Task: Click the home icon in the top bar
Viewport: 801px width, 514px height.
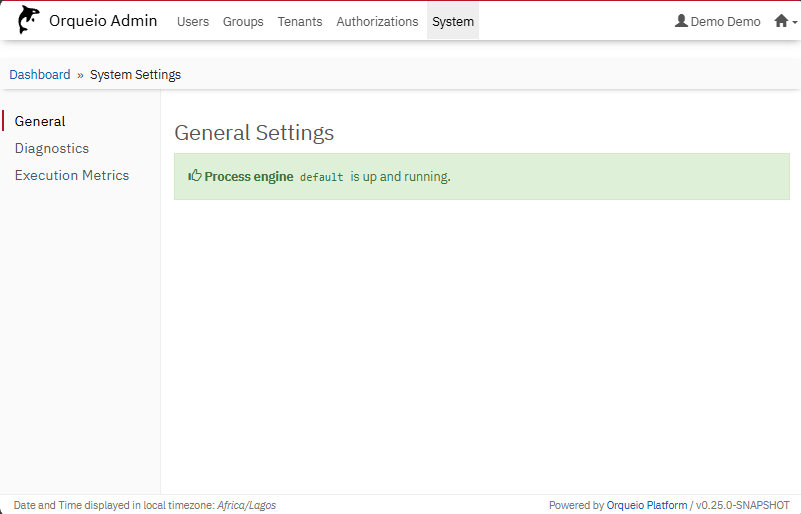Action: coord(781,21)
